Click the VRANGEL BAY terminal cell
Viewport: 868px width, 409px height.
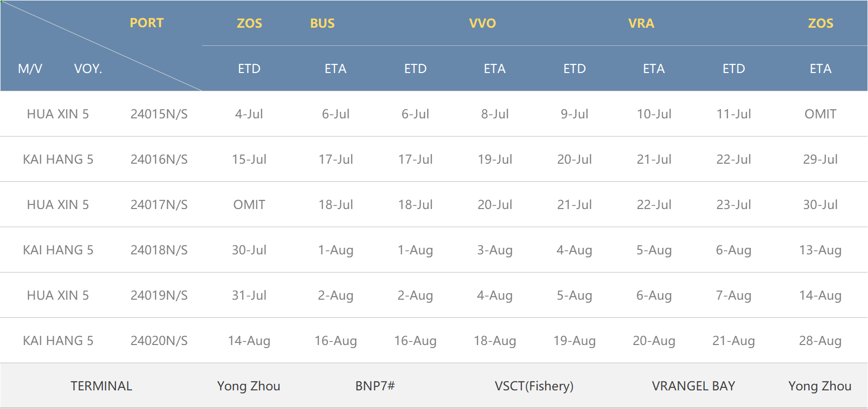[693, 386]
